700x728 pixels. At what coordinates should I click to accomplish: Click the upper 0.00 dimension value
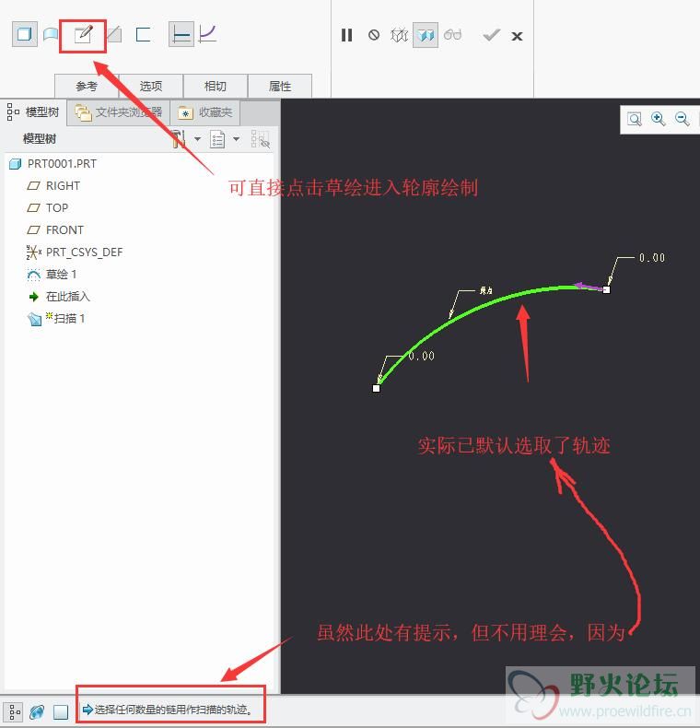[652, 258]
